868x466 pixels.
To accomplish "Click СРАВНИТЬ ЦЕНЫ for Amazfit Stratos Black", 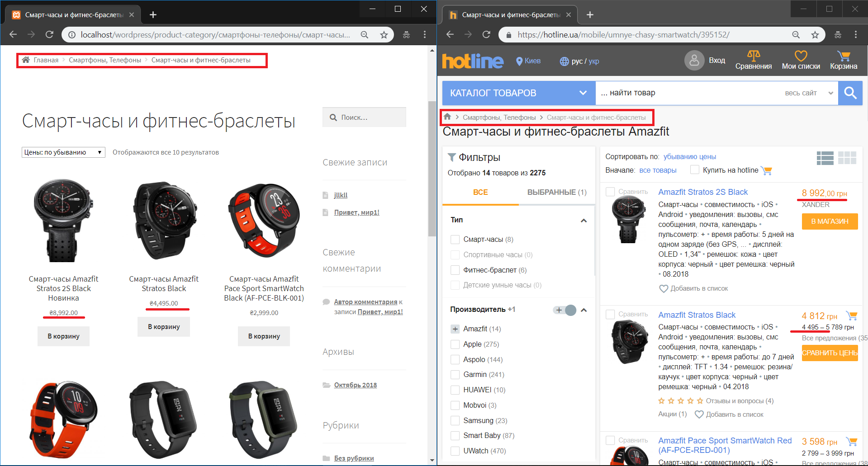I will point(830,353).
